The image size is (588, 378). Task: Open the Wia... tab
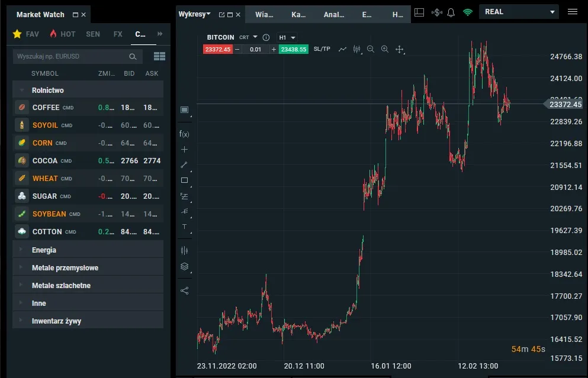click(x=264, y=15)
